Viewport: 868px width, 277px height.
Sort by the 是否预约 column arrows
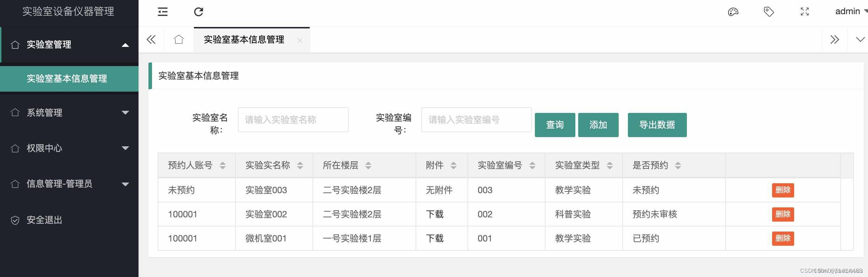point(678,165)
